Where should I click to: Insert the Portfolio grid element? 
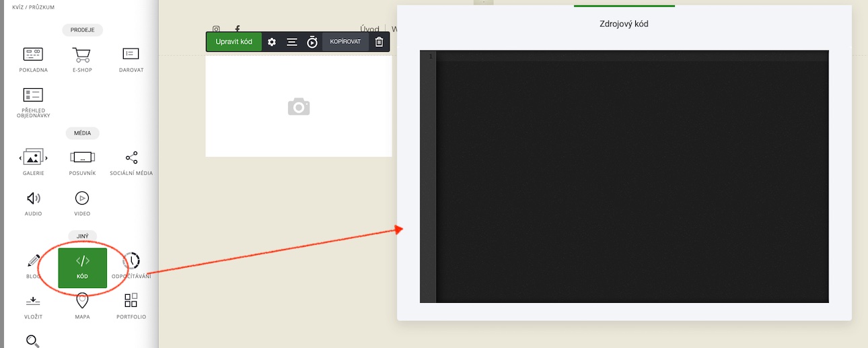click(131, 306)
